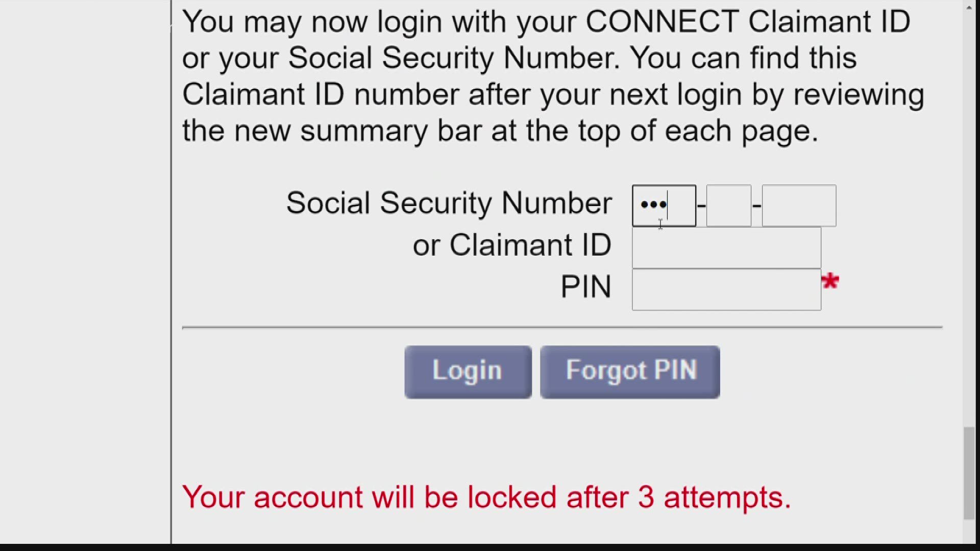
Task: Click the blank left margin panel
Action: [x=84, y=275]
